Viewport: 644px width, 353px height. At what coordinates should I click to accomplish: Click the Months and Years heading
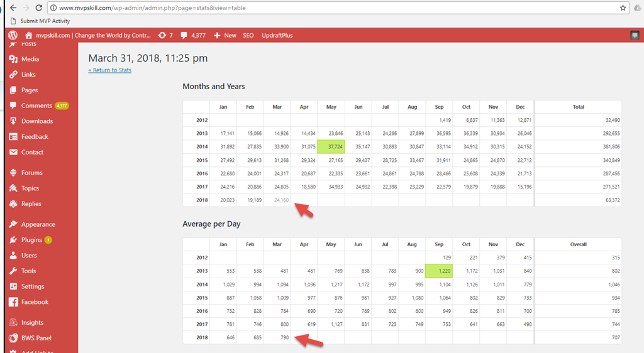tap(214, 87)
